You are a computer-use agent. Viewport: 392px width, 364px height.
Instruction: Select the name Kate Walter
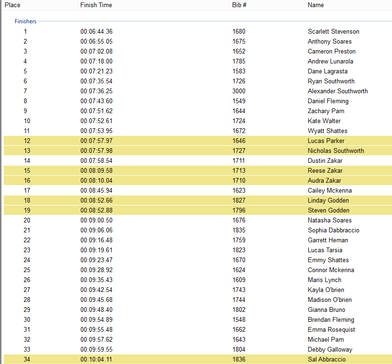(324, 121)
